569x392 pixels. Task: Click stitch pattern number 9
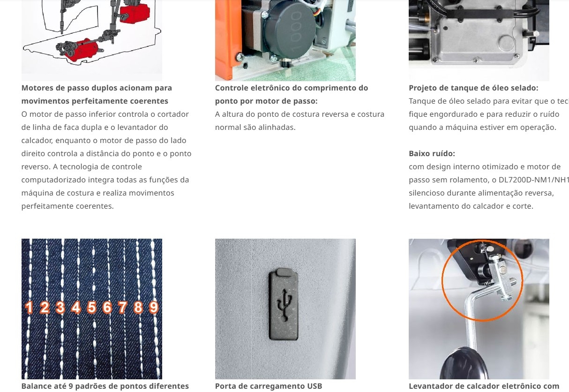154,308
